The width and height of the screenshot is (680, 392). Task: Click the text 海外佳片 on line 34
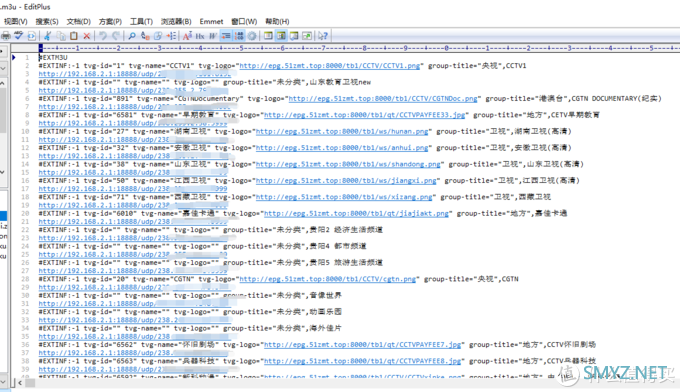[x=326, y=328]
